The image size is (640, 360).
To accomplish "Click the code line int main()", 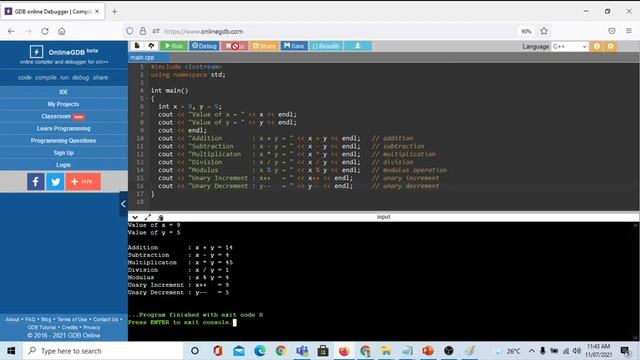I will click(169, 91).
